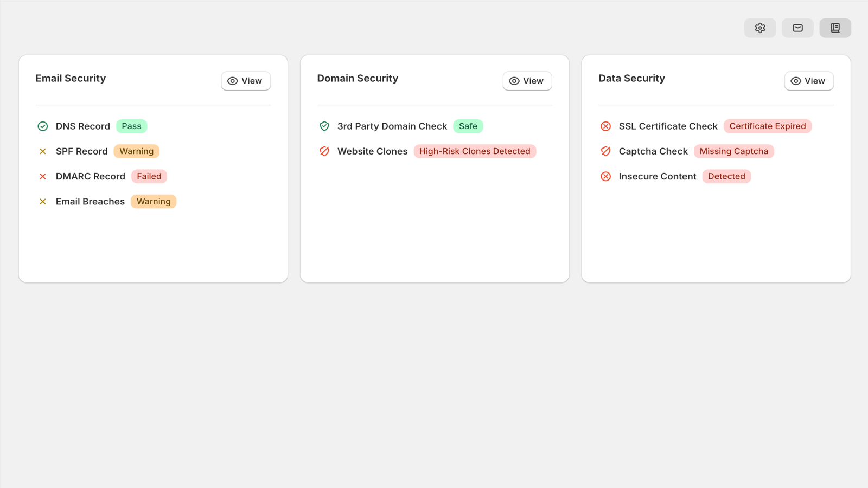Click SSL Certificate Check error icon
Image resolution: width=868 pixels, height=488 pixels.
tap(605, 126)
